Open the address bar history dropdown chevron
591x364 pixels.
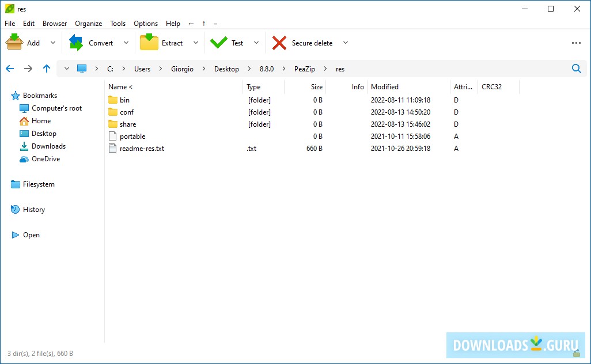click(x=67, y=69)
